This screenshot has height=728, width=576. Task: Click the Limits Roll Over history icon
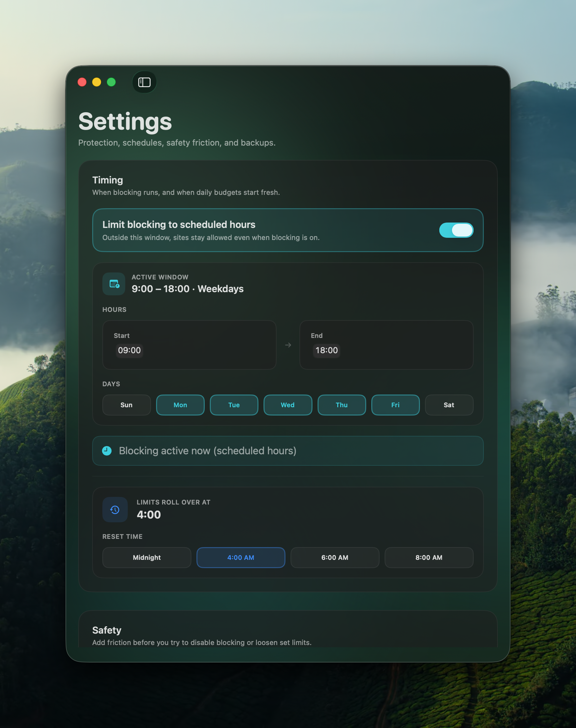pyautogui.click(x=115, y=510)
